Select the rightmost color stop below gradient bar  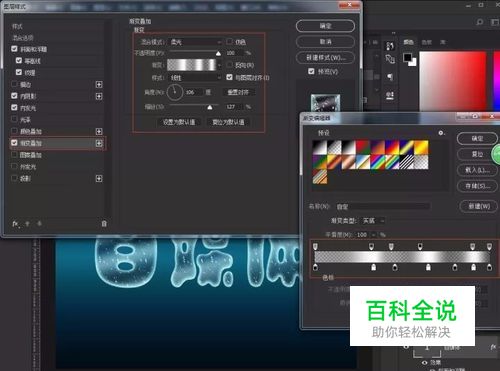click(489, 267)
